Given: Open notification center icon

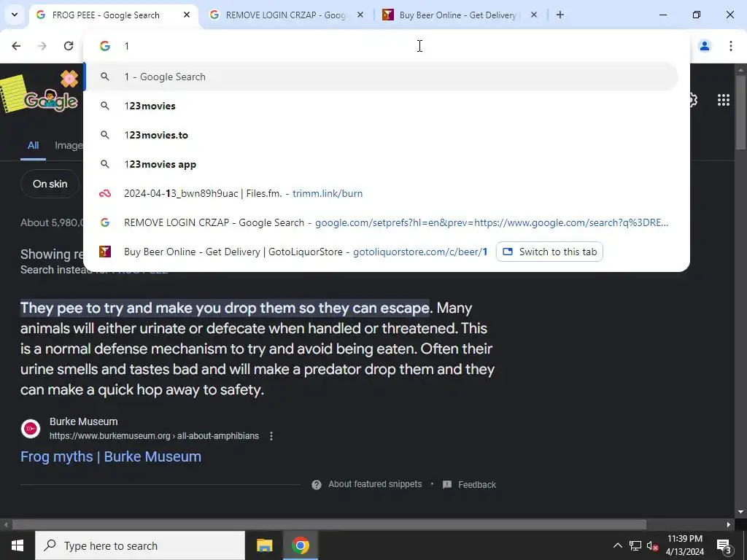Looking at the screenshot, I should 724,547.
